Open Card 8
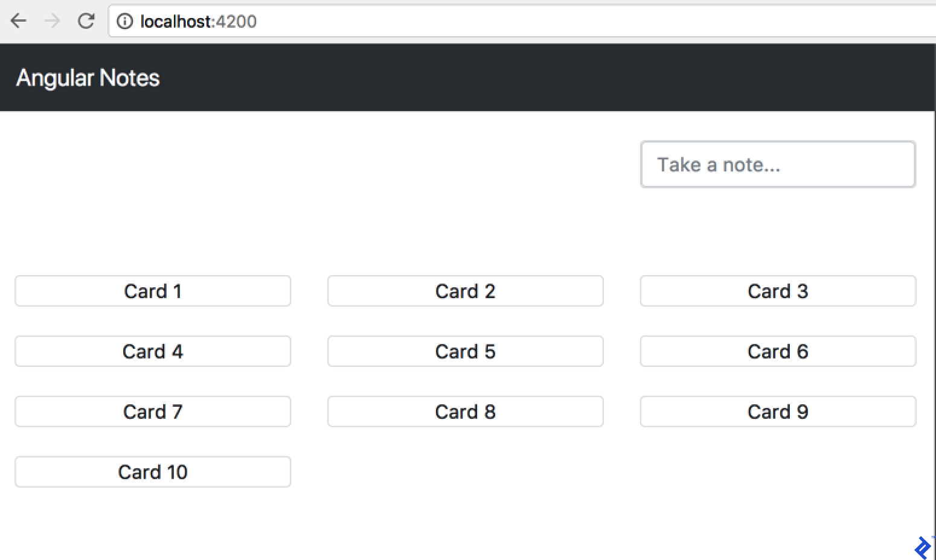936x560 pixels. click(465, 412)
